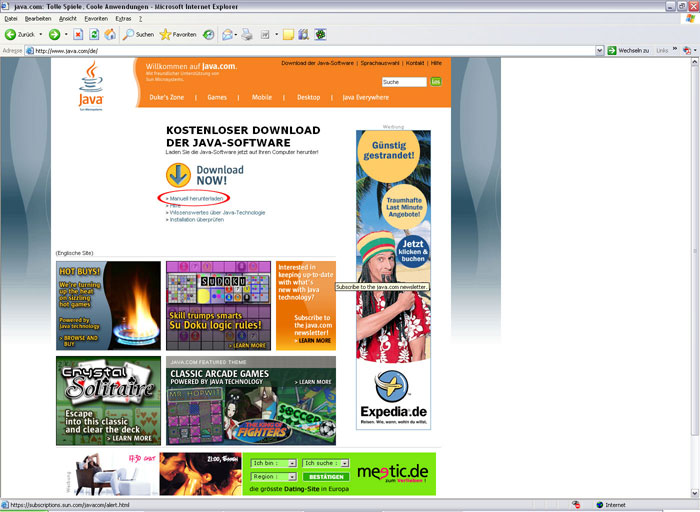The width and height of the screenshot is (700, 512).
Task: Click the last icon in the IE toolbar
Action: point(320,34)
